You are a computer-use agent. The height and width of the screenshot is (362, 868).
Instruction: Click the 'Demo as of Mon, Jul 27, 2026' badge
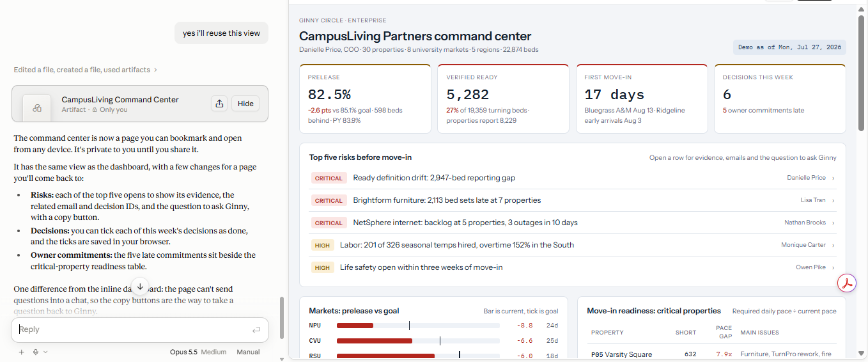click(789, 47)
